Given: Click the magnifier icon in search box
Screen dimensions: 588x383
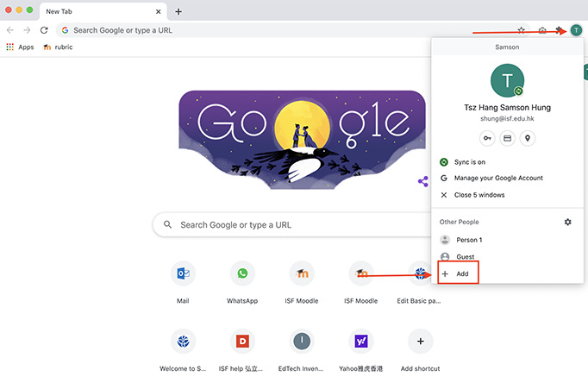Looking at the screenshot, I should 167,224.
